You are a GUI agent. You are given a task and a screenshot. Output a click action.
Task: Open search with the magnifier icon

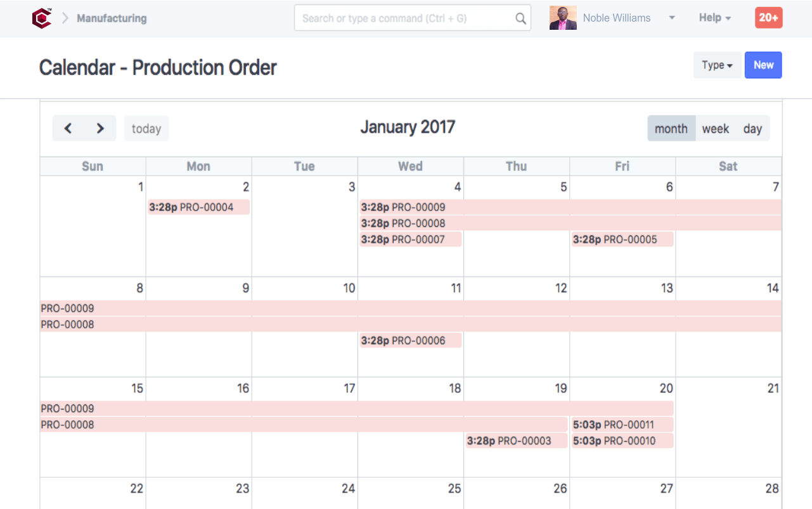coord(520,18)
